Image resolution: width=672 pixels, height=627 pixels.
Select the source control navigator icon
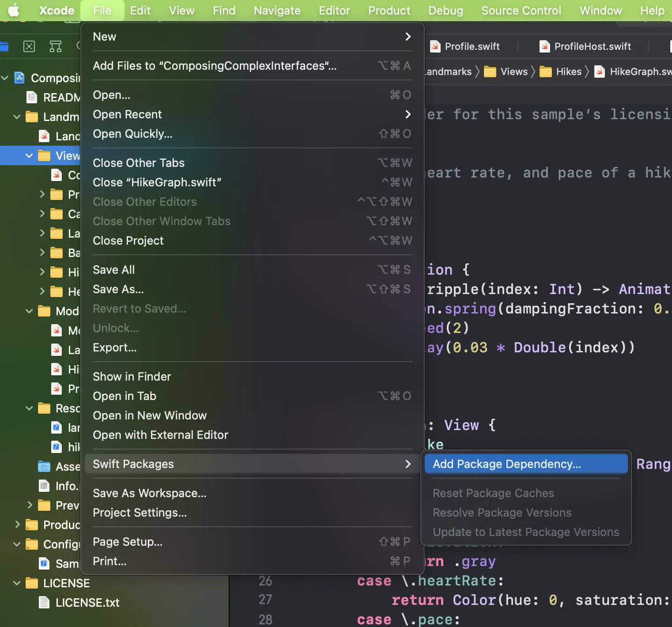click(29, 46)
